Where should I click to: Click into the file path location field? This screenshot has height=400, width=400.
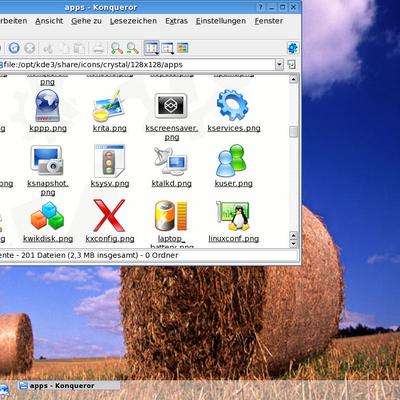(x=137, y=65)
